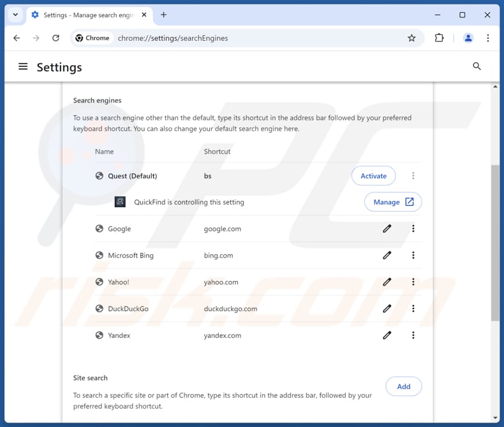504x427 pixels.
Task: Click 'QuickFind is controlling this setting' text
Action: tap(189, 202)
